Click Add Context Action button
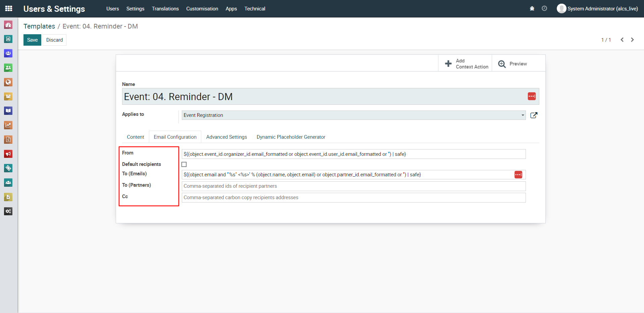 (466, 64)
